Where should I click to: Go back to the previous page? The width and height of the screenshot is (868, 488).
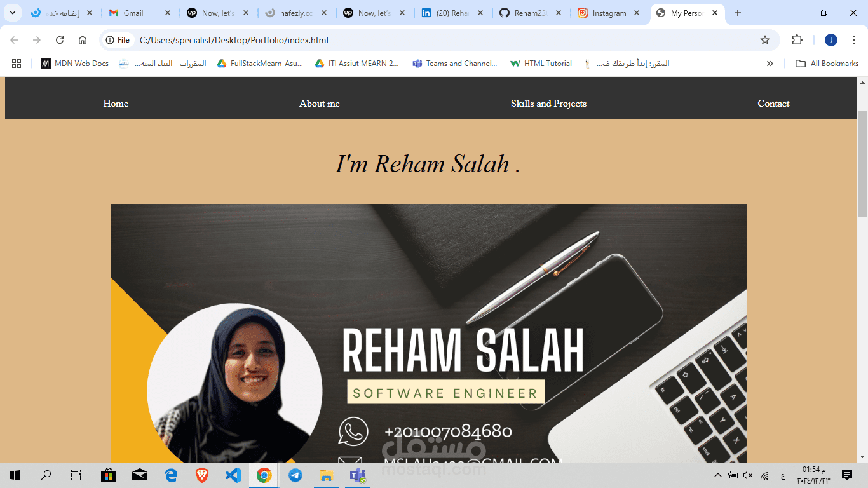14,40
